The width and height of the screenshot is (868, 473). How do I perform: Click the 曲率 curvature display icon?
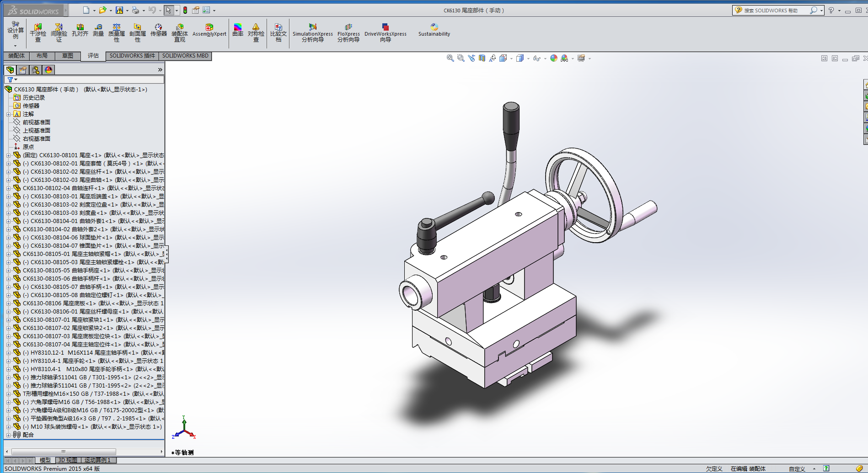pyautogui.click(x=238, y=30)
